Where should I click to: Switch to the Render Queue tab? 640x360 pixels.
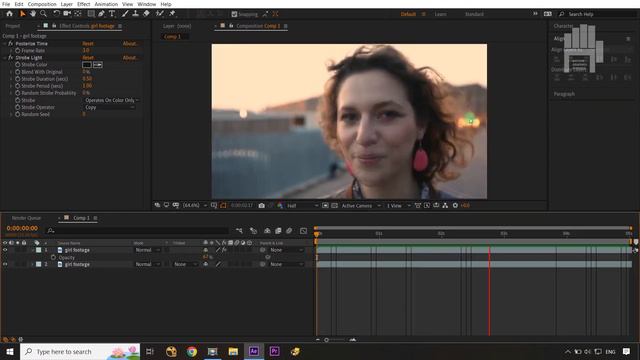pos(27,218)
